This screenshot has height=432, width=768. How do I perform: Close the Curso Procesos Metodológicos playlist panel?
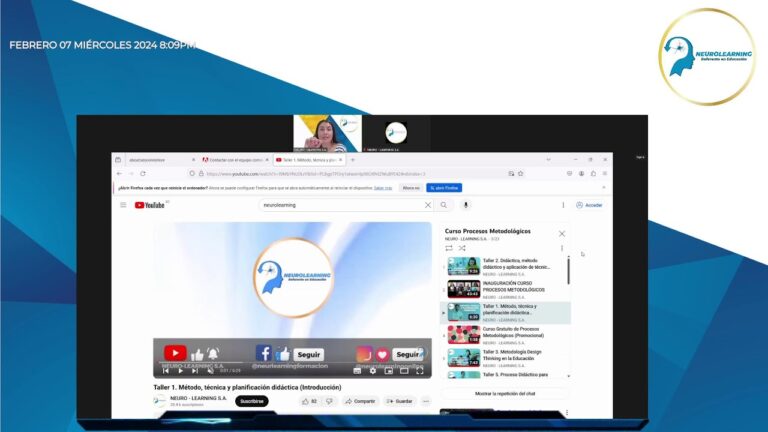(x=562, y=234)
